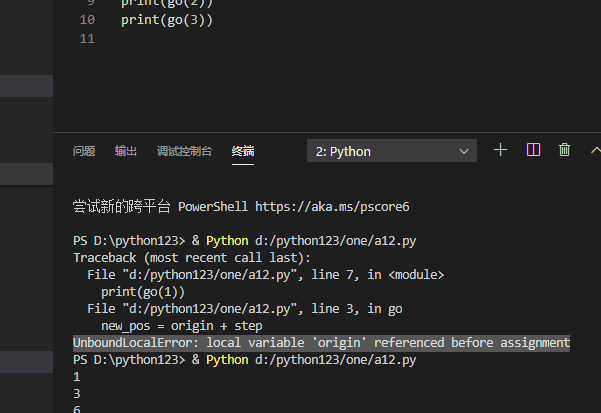Maximize panel with up chevron
The image size is (601, 413).
[x=595, y=150]
